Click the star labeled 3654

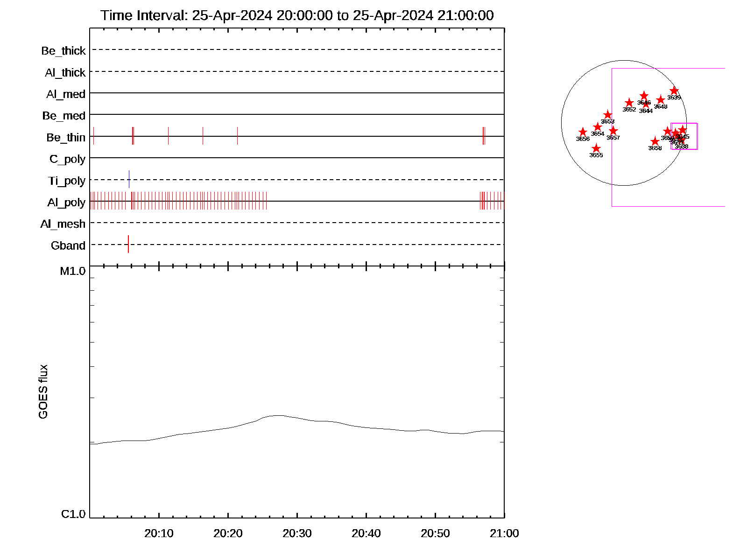598,127
